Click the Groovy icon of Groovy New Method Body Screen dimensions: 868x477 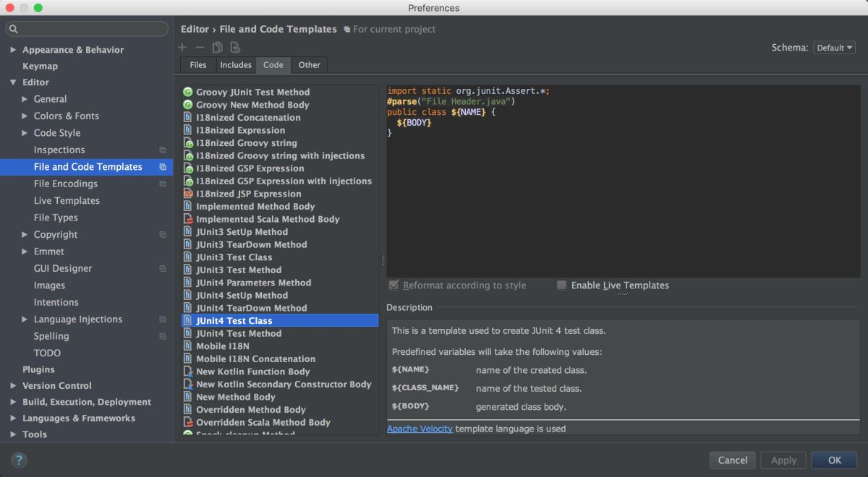[188, 105]
